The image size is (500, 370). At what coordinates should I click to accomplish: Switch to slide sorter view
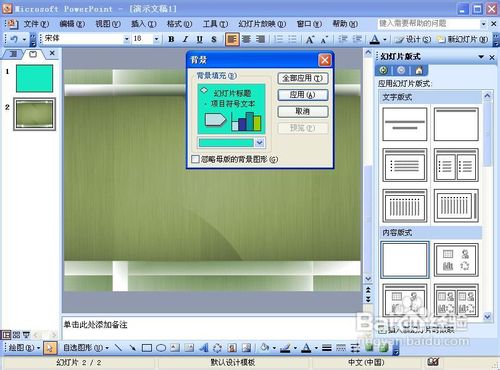click(x=16, y=335)
